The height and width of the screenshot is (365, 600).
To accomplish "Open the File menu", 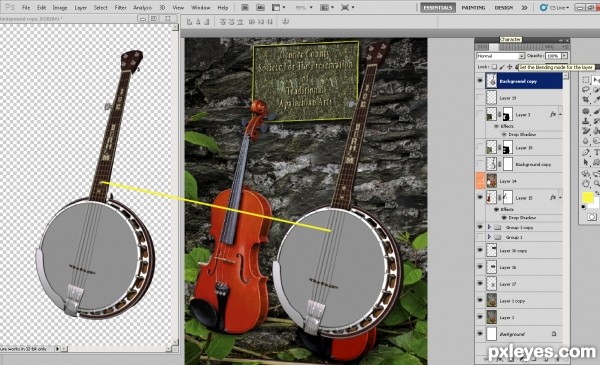I will tap(26, 8).
